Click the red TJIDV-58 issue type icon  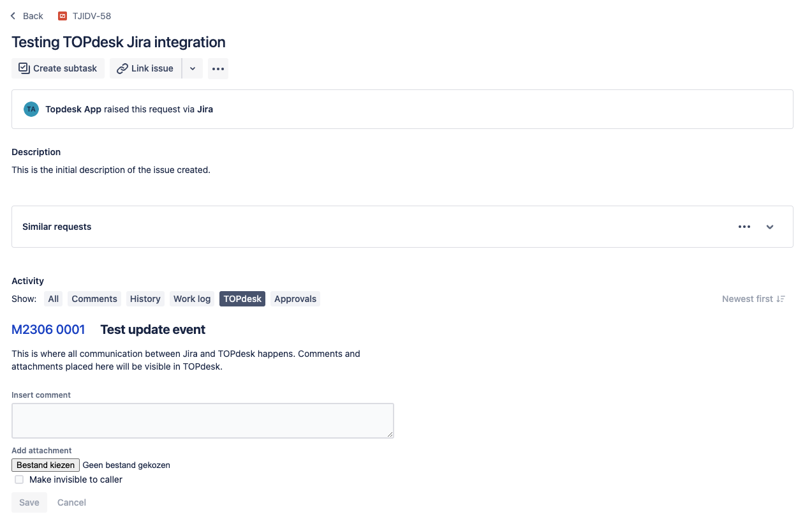pyautogui.click(x=63, y=16)
